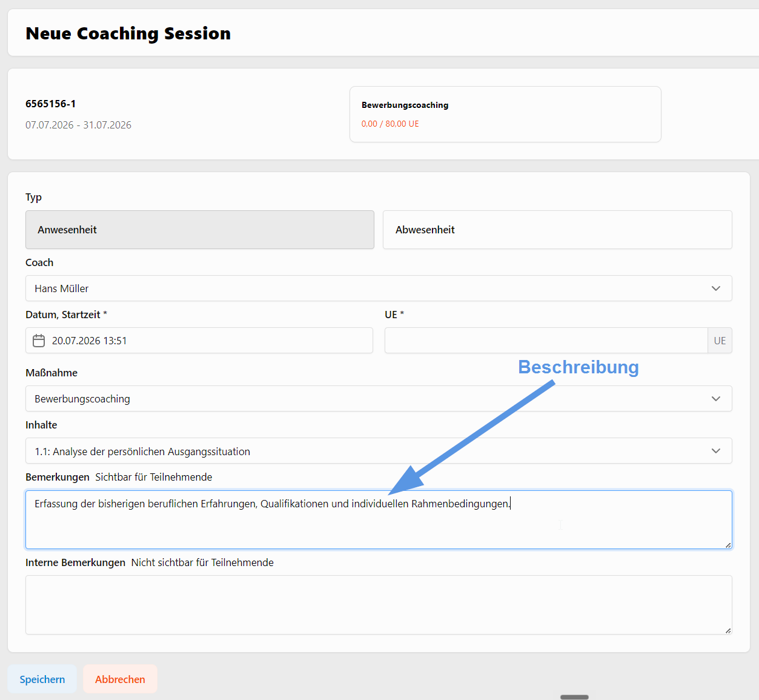Click the UE unit suffix label

point(720,341)
